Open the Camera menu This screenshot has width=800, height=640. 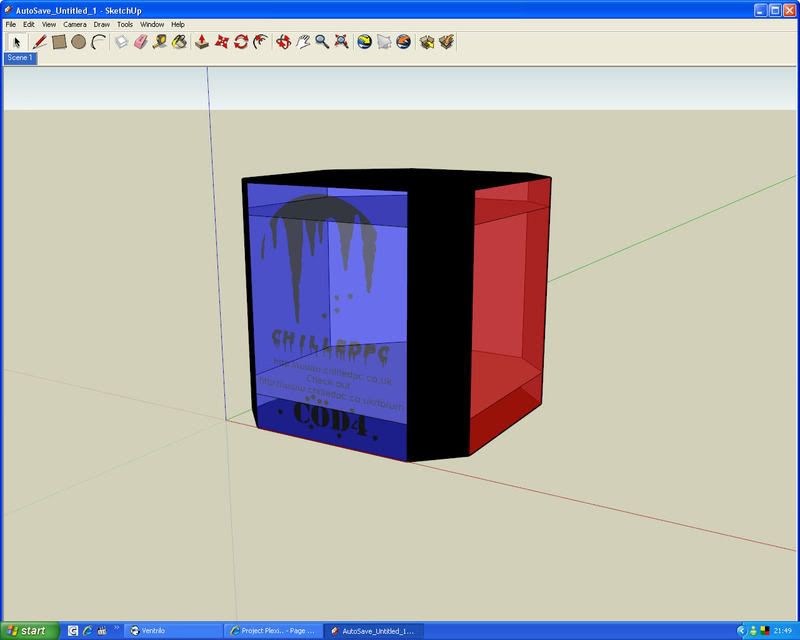click(74, 24)
